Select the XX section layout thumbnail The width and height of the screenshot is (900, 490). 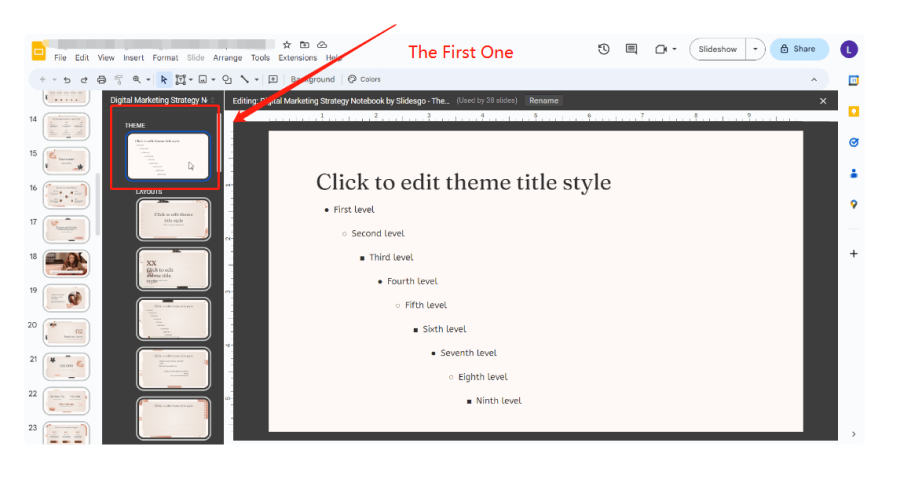[173, 269]
